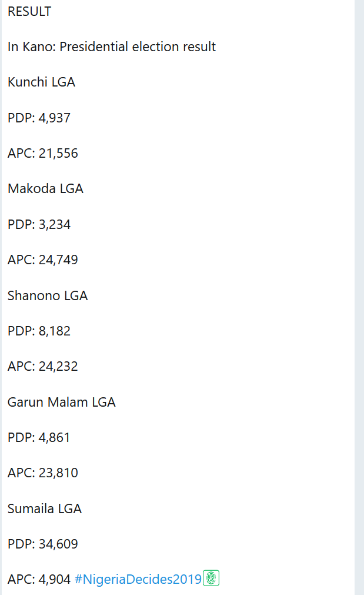Click the APC: 4,904 result text
Image resolution: width=364 pixels, height=595 pixels.
tap(39, 579)
